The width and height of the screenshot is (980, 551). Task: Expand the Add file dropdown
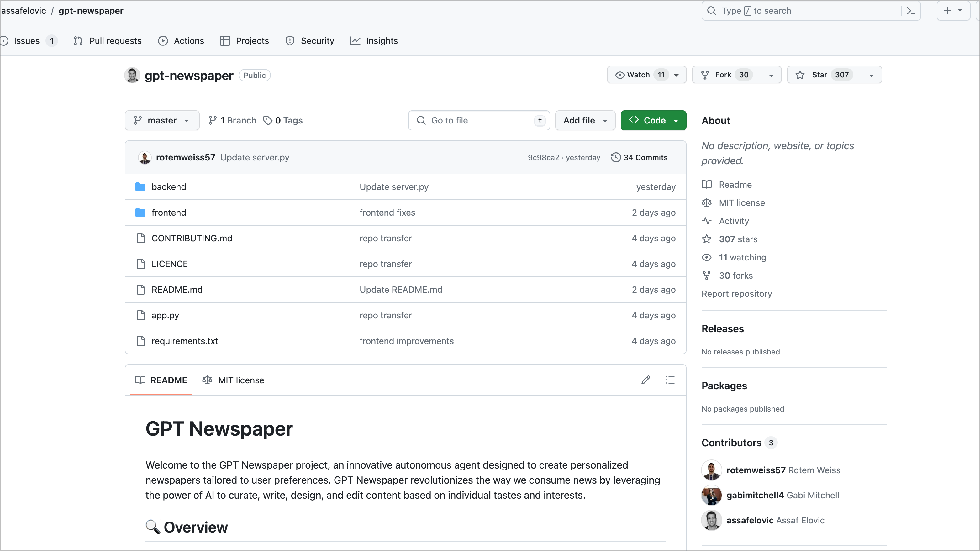click(585, 121)
